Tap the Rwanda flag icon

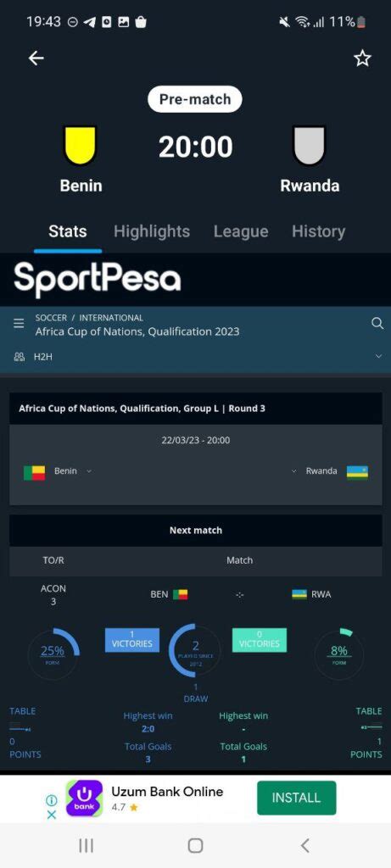click(357, 472)
